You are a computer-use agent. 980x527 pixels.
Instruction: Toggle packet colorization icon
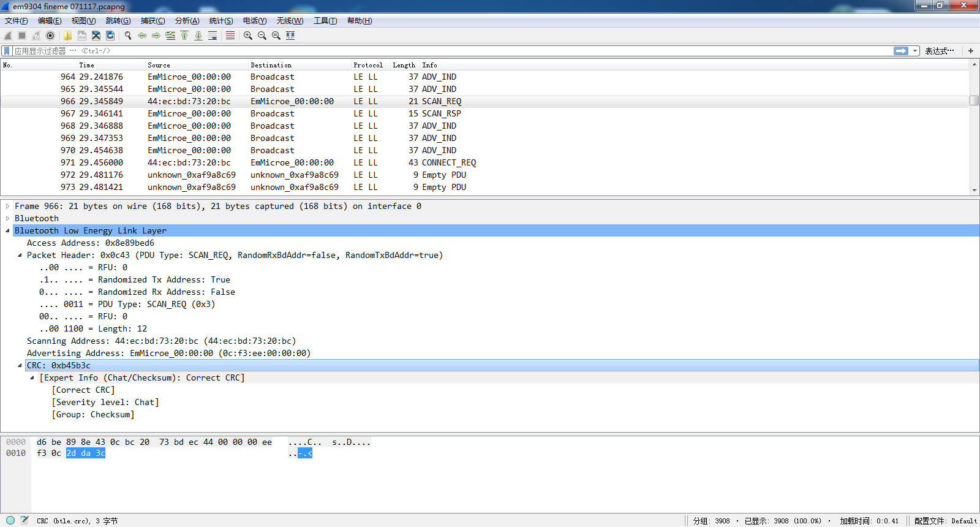pyautogui.click(x=230, y=36)
